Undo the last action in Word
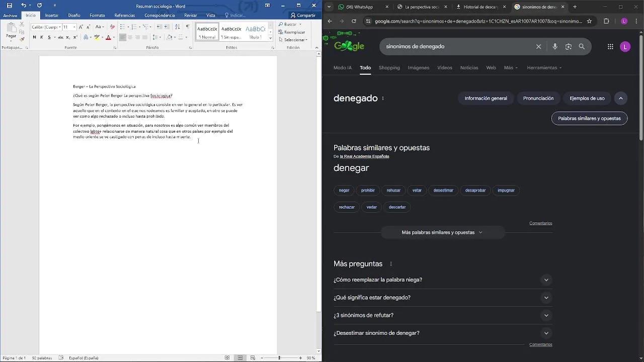Viewport: 644px width, 362px height. [x=23, y=6]
